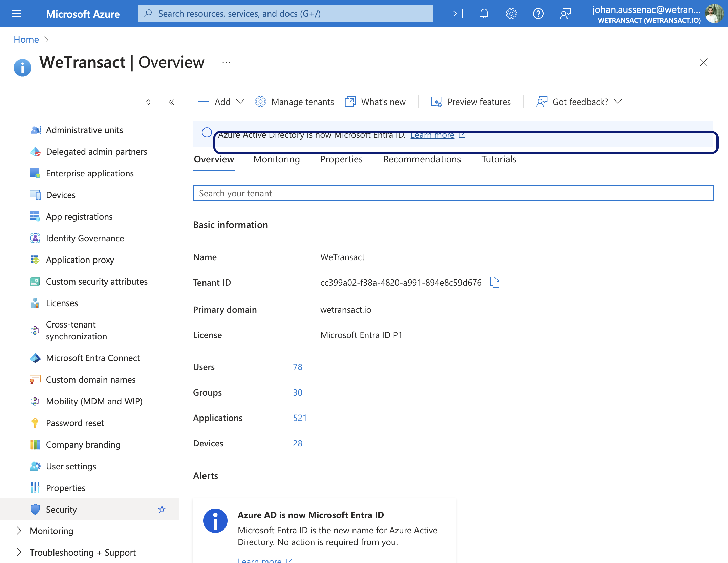Image resolution: width=728 pixels, height=563 pixels.
Task: Click the Microsoft Entra ID P1 license value
Action: tap(361, 335)
